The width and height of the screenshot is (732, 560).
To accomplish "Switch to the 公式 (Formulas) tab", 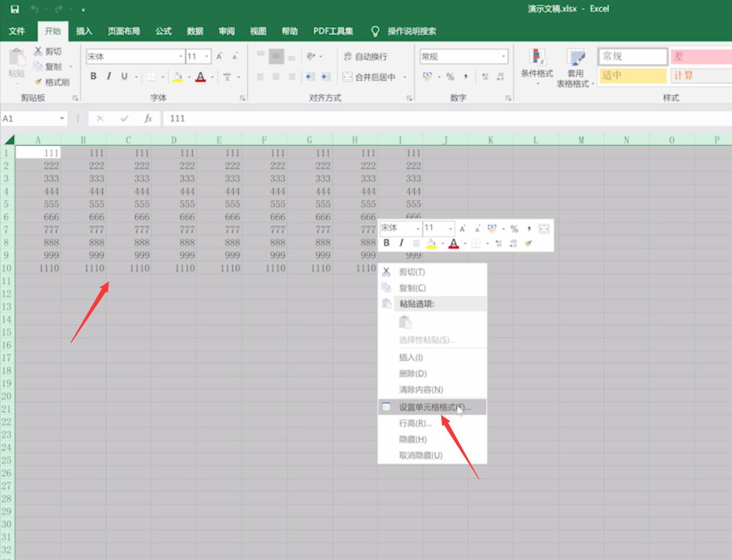I will (164, 31).
